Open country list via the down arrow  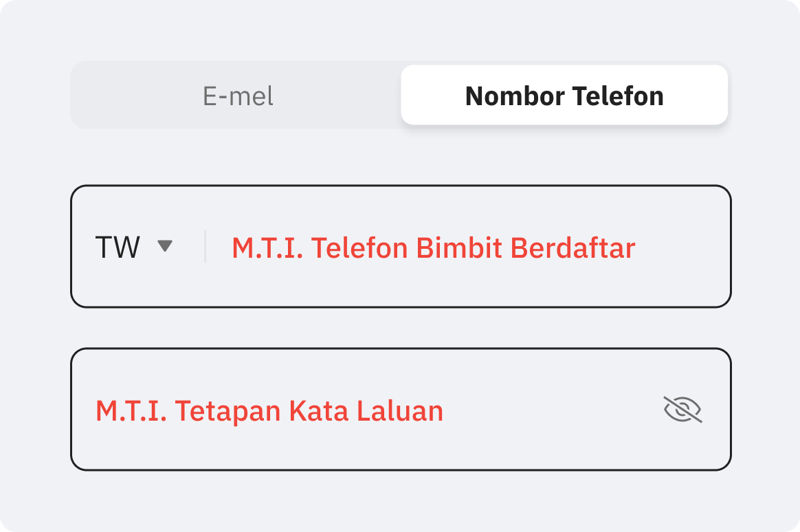(164, 246)
